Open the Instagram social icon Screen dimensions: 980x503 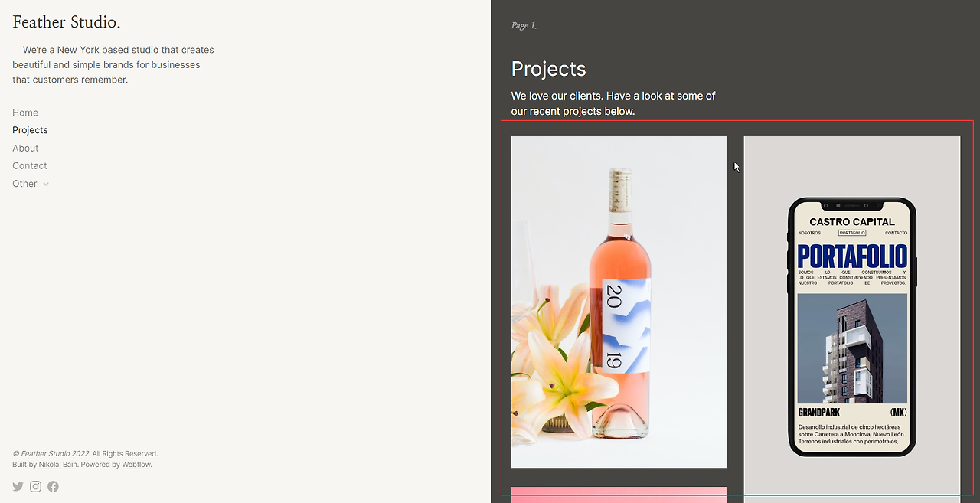tap(35, 486)
